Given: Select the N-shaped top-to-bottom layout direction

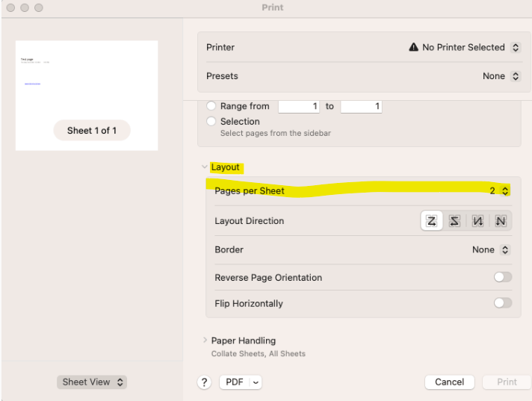Looking at the screenshot, I should 501,221.
